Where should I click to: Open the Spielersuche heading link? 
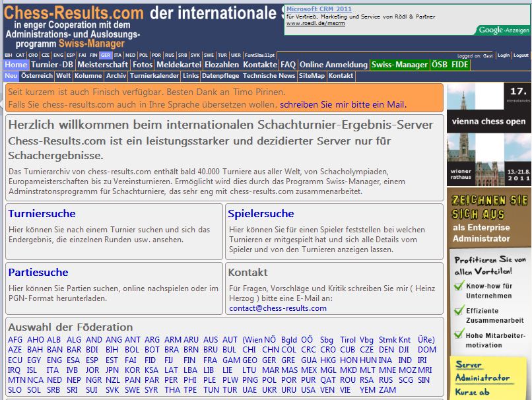pos(261,213)
